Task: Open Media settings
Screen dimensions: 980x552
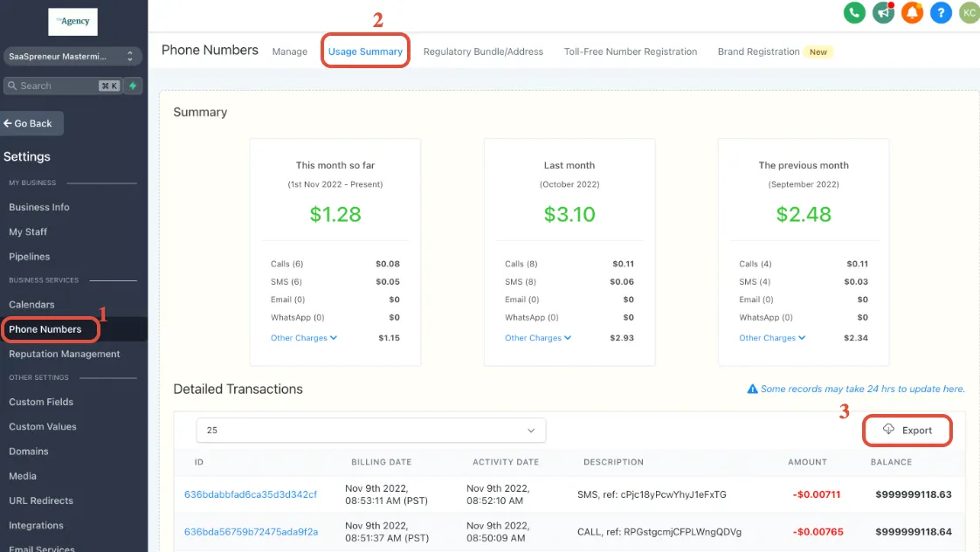Action: [x=23, y=476]
